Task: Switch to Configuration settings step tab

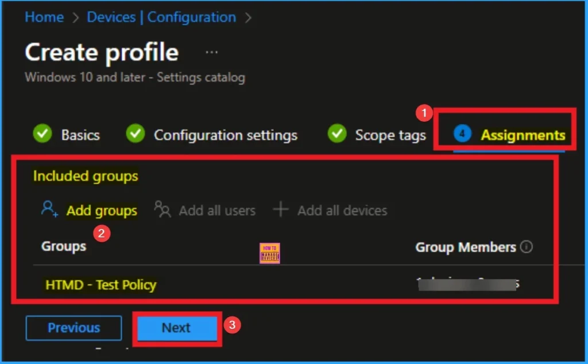Action: pos(225,135)
